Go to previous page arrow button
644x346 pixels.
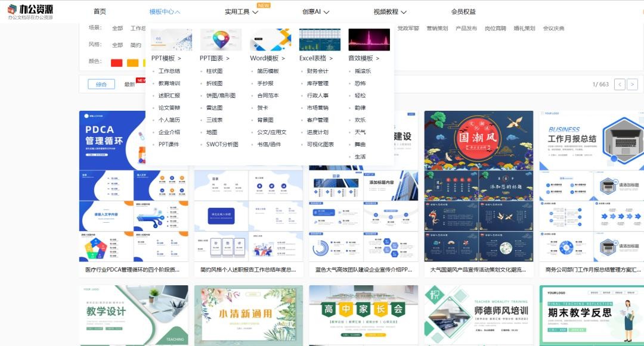click(x=620, y=85)
